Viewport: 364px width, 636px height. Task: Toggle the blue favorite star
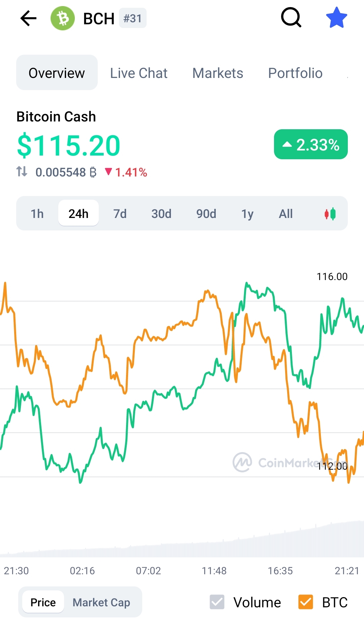click(337, 18)
